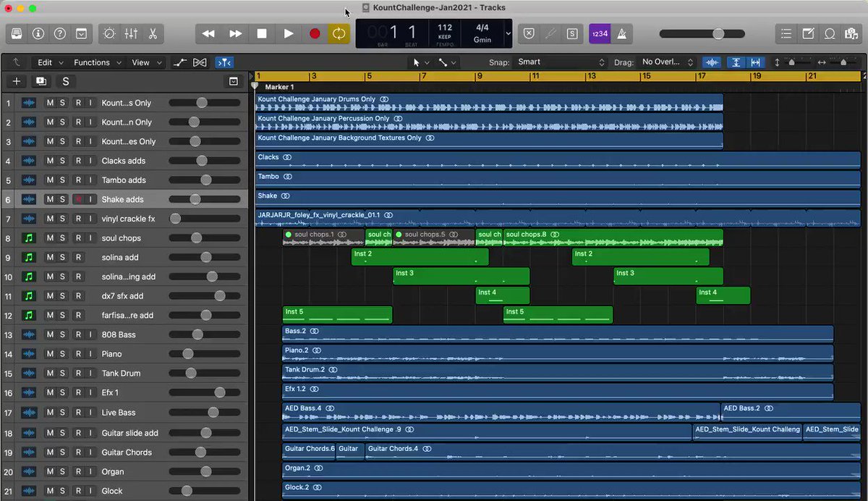Screen dimensions: 868x501
Task: Open the Edit menu in Tracks area
Action: coord(50,62)
